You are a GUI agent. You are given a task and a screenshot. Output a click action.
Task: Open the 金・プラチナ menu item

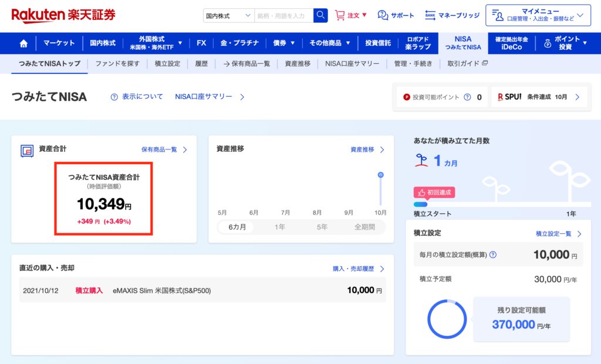[239, 43]
